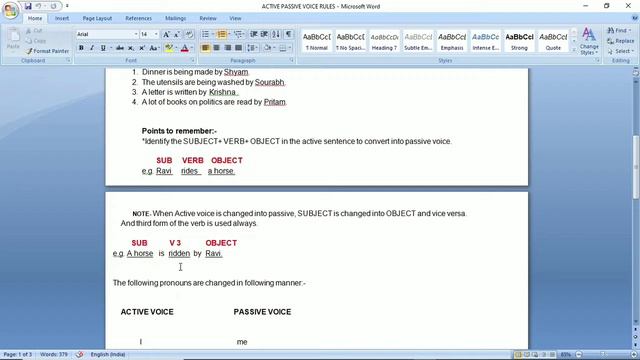Viewport: 640px width, 360px height.
Task: Apply the Quote style
Action: coord(553,41)
